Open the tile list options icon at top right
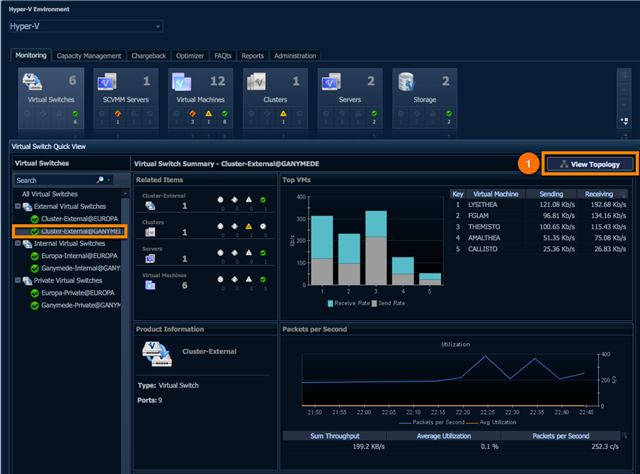Screen dimensions: 640x474 (624, 75)
